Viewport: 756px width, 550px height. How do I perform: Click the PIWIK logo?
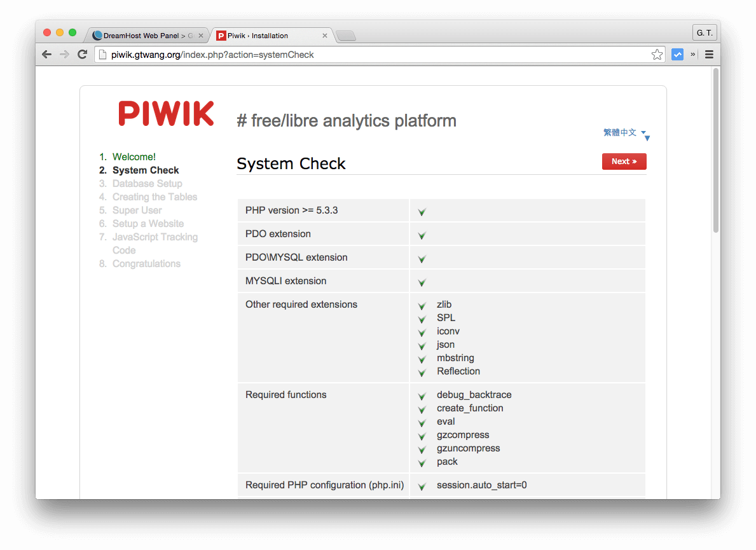tap(166, 114)
